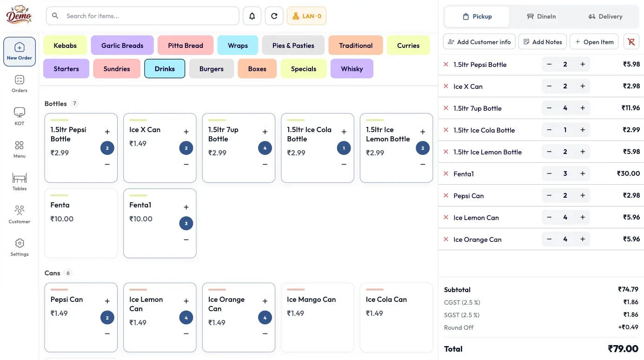The width and height of the screenshot is (644, 360).
Task: Open the LAN status indicator
Action: coord(306,16)
